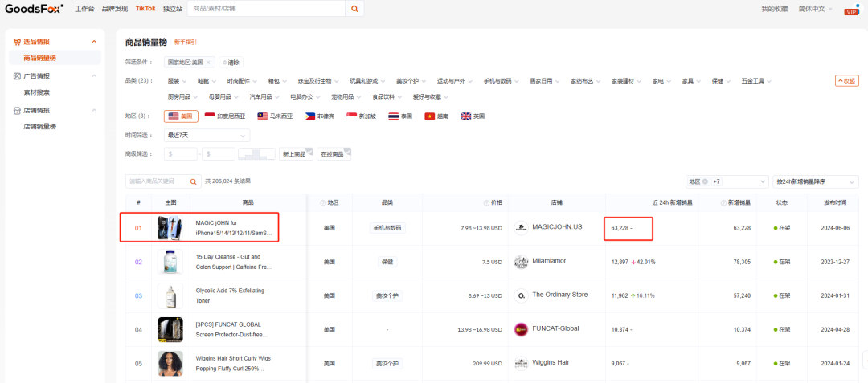Click the orange search magnifier in top bar
The image size is (868, 383).
tap(354, 9)
